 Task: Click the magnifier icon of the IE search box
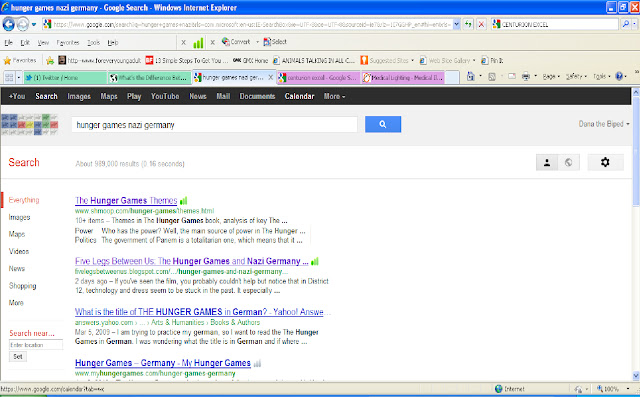pyautogui.click(x=625, y=24)
